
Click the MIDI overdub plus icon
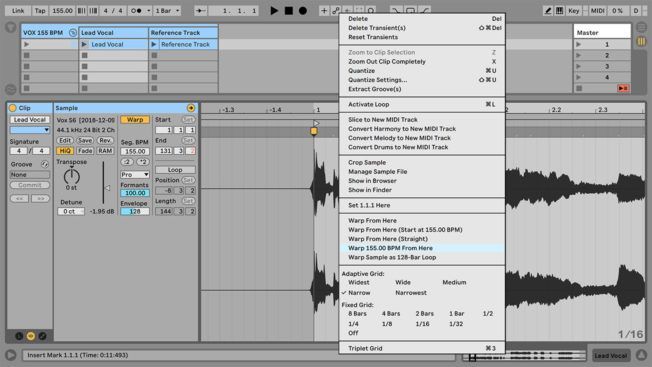click(x=324, y=11)
